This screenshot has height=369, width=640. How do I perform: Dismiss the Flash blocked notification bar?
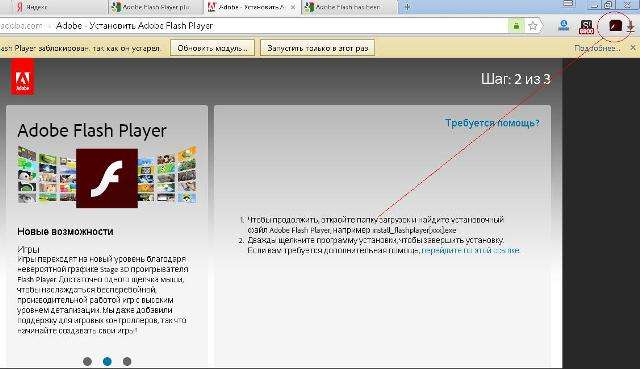[x=633, y=48]
